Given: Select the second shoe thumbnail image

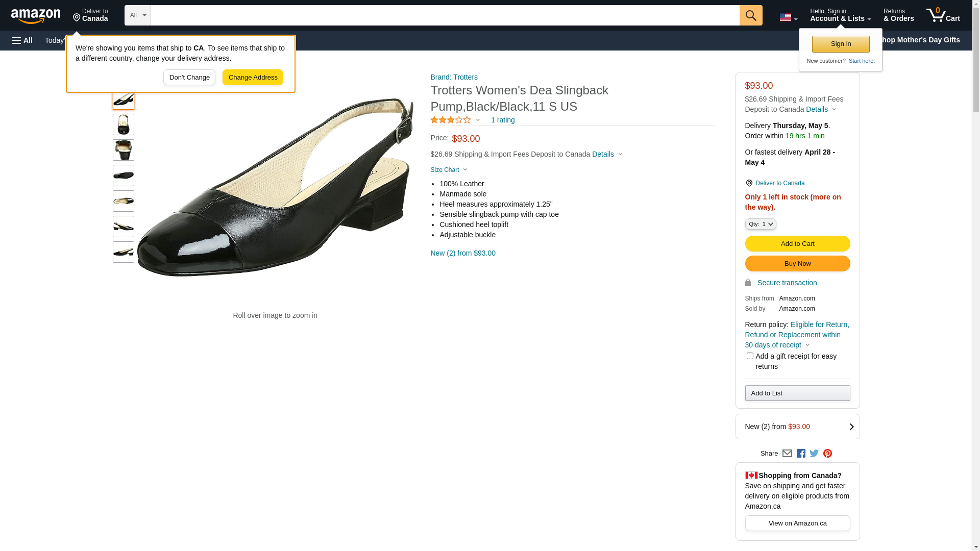Looking at the screenshot, I should 124,124.
